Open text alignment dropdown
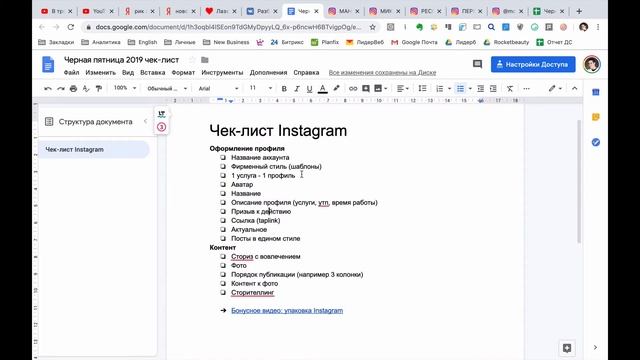 [402, 89]
